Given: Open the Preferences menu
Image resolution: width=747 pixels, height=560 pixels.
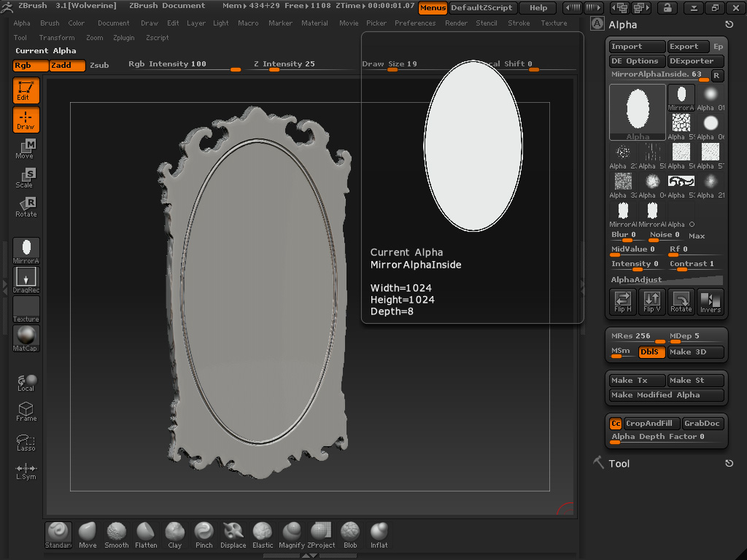Looking at the screenshot, I should [x=415, y=23].
